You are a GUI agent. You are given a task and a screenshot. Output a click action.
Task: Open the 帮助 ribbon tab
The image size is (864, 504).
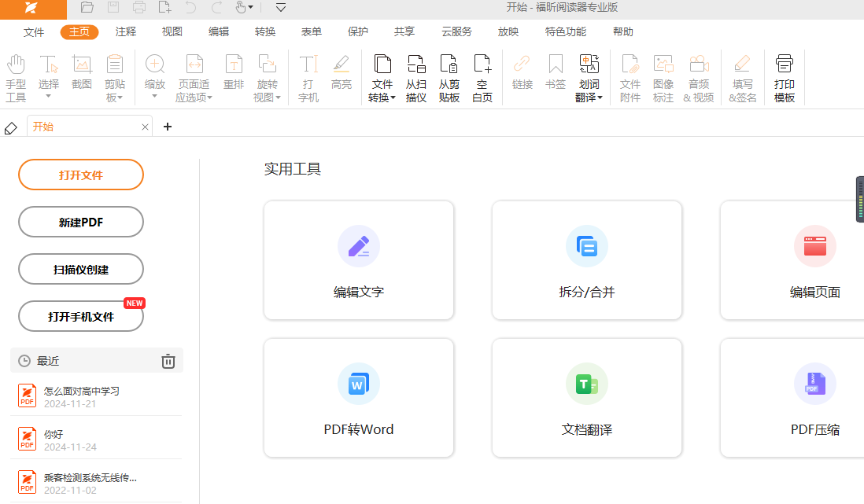pyautogui.click(x=623, y=32)
